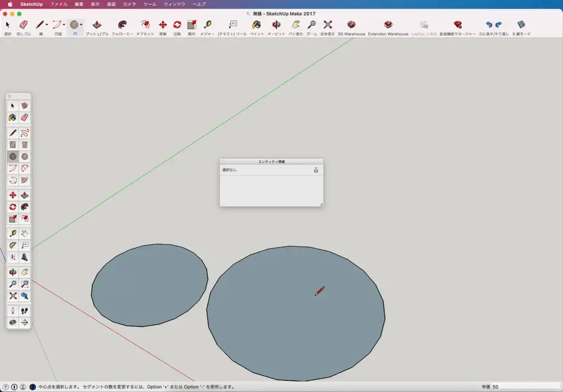This screenshot has width=563, height=392.
Task: Select Make Component tool in floating palette
Action: pos(24,106)
